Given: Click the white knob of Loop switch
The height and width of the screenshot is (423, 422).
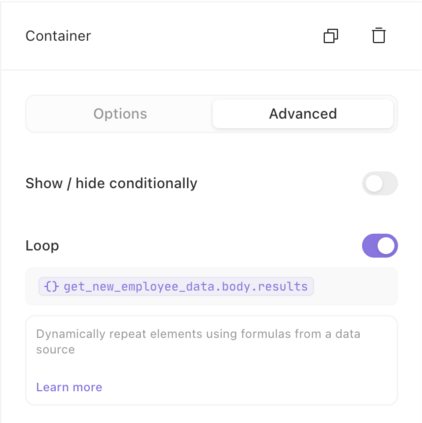Looking at the screenshot, I should pyautogui.click(x=386, y=246).
